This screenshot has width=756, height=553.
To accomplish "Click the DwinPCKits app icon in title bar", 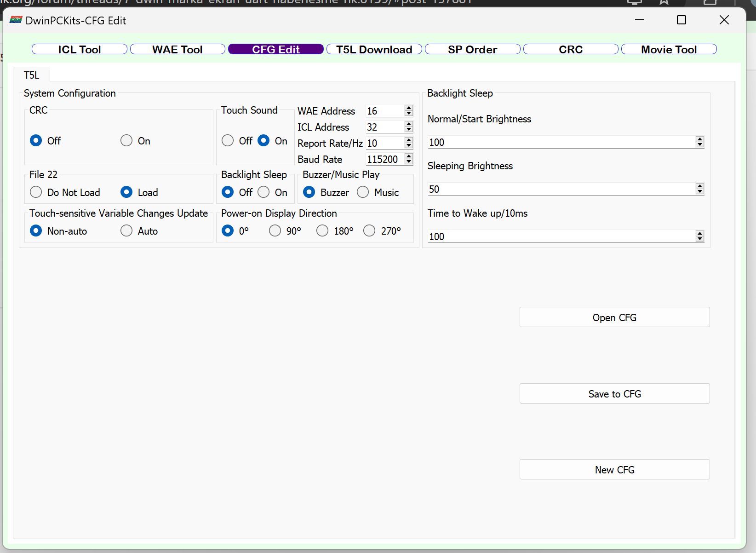I will click(x=16, y=20).
